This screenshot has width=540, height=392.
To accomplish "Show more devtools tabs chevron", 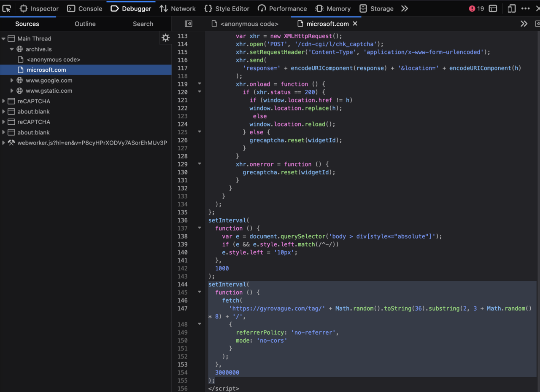I will pyautogui.click(x=405, y=8).
